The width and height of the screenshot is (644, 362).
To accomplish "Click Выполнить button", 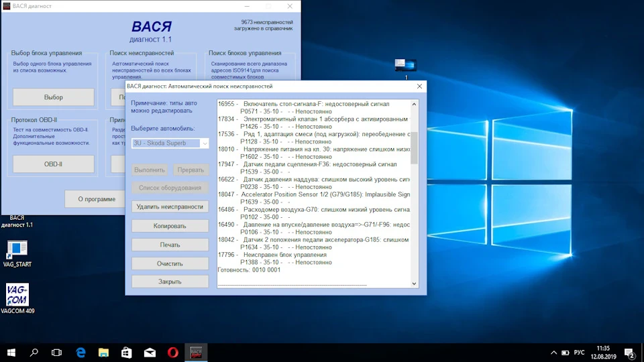I will (x=150, y=170).
